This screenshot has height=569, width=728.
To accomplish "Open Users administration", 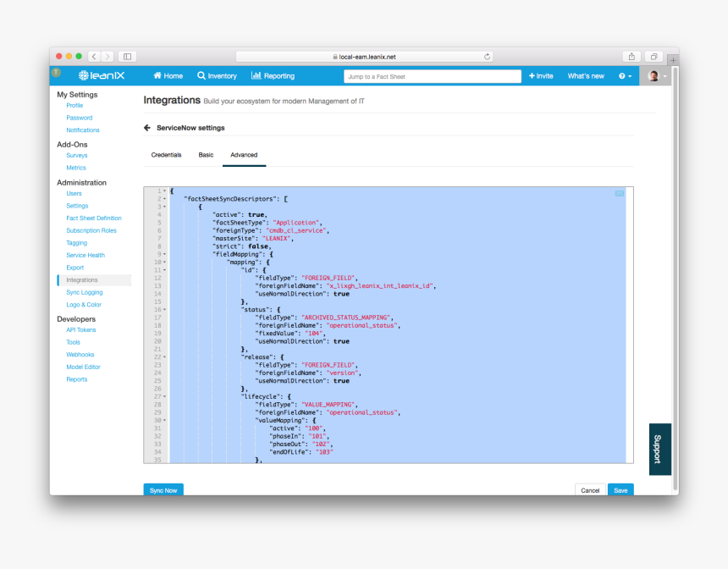I will click(x=74, y=194).
